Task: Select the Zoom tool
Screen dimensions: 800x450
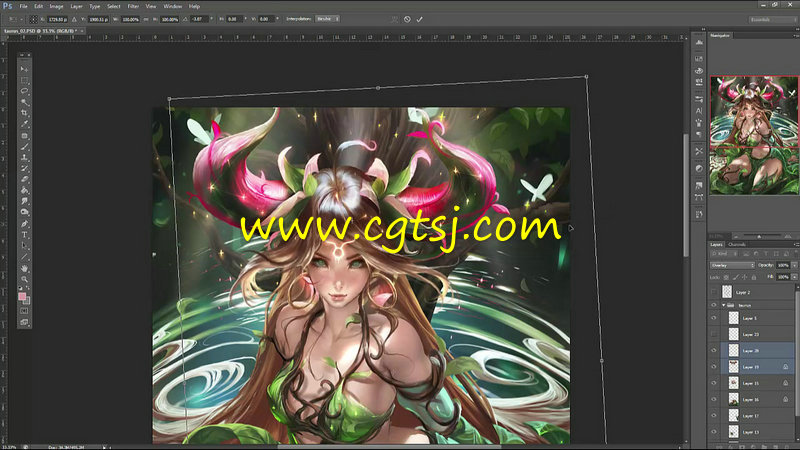Action: [x=24, y=279]
